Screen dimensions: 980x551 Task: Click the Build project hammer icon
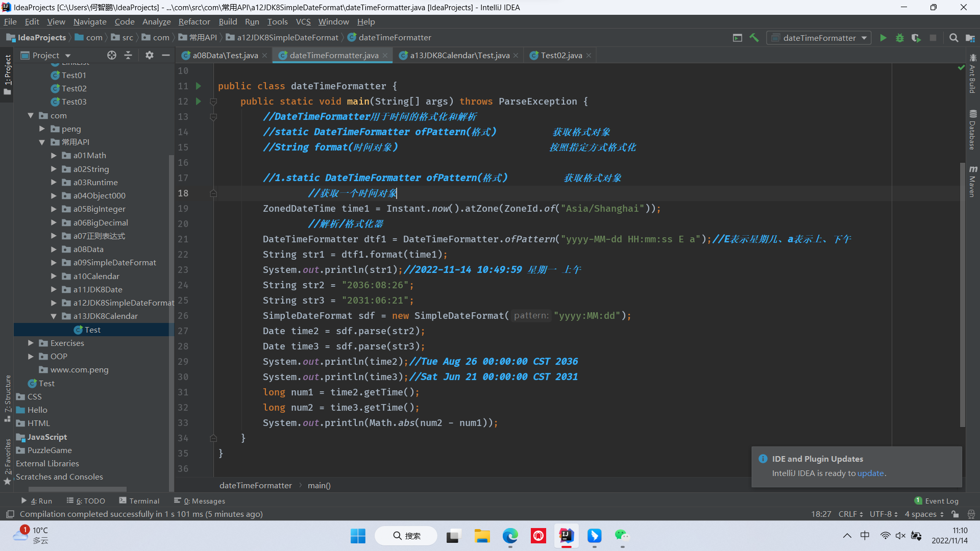[754, 38]
